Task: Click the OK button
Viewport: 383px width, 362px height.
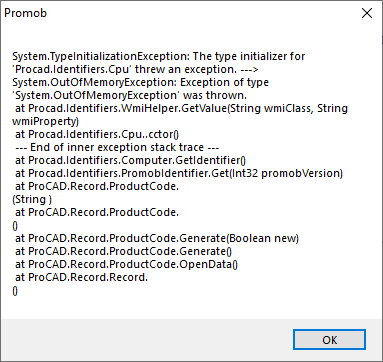Action: coord(329,340)
